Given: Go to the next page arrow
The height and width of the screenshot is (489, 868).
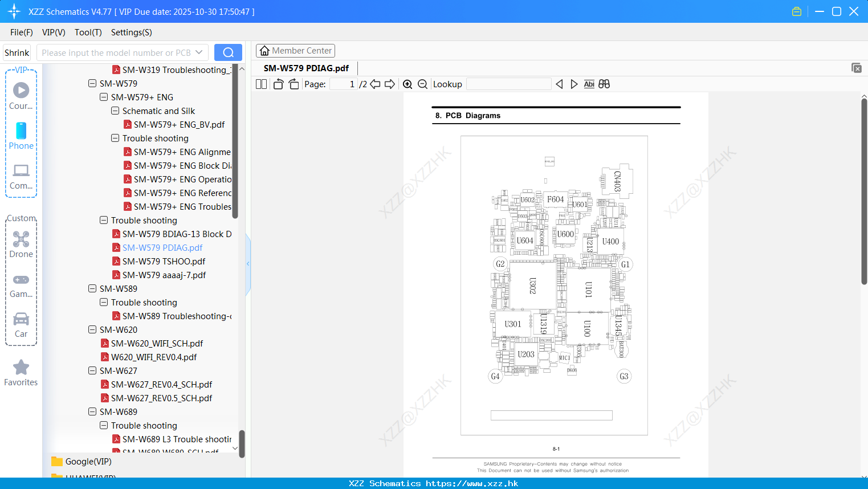Looking at the screenshot, I should pyautogui.click(x=390, y=84).
